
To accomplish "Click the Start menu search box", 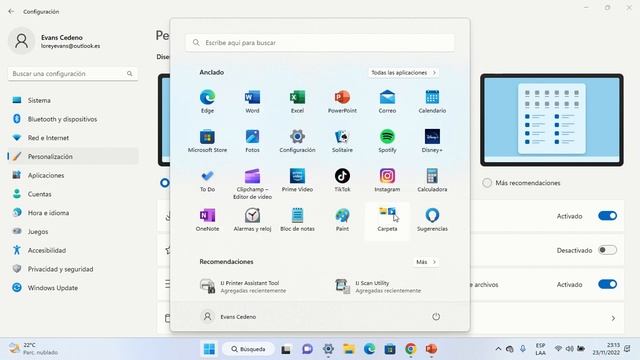I will point(320,42).
